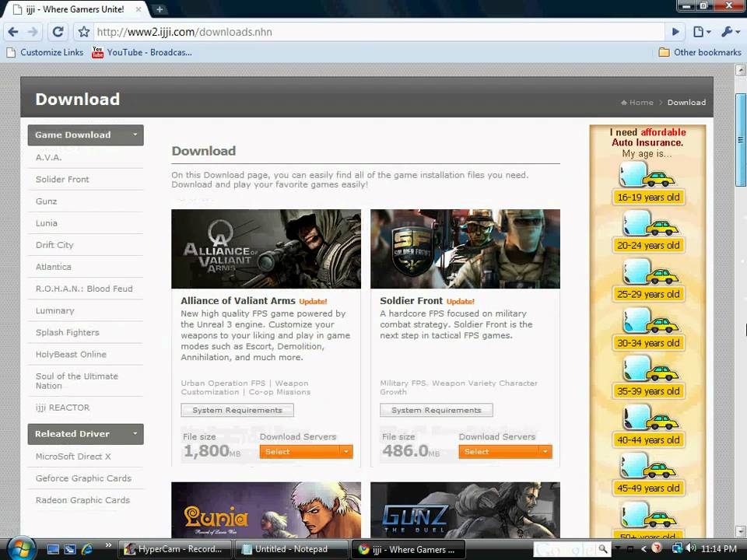Open Lunia in the sidebar menu
747x560 pixels.
click(x=46, y=223)
